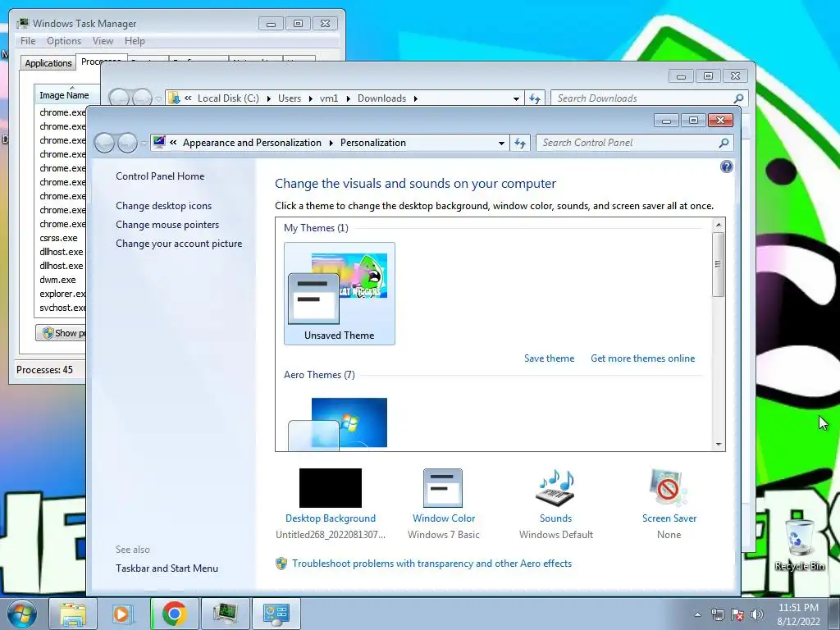Select csrss.exe in the process list
Viewport: 840px width, 630px height.
pyautogui.click(x=58, y=238)
